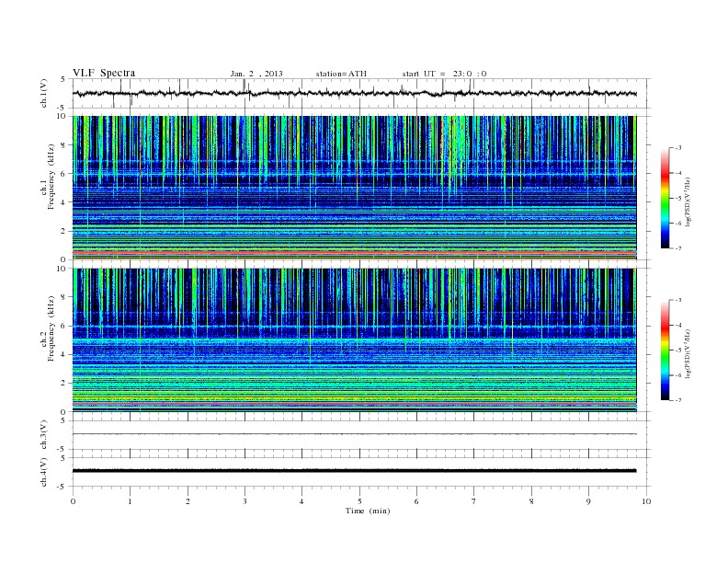This screenshot has height=563, width=728.
Task: Click the thin ch.3 voltage trace
Action: [x=354, y=434]
